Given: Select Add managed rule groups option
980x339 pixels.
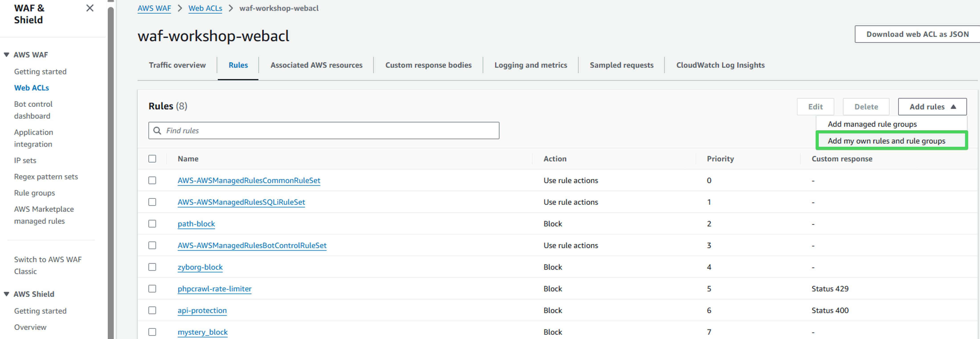Looking at the screenshot, I should [872, 124].
